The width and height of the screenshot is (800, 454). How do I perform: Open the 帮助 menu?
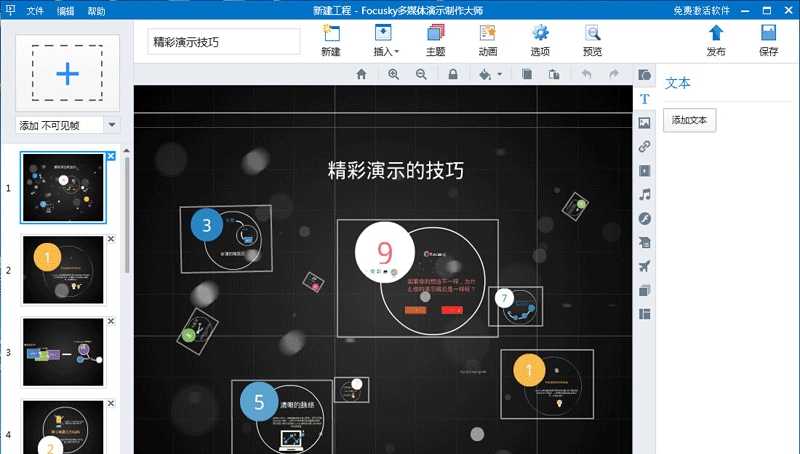(x=96, y=11)
